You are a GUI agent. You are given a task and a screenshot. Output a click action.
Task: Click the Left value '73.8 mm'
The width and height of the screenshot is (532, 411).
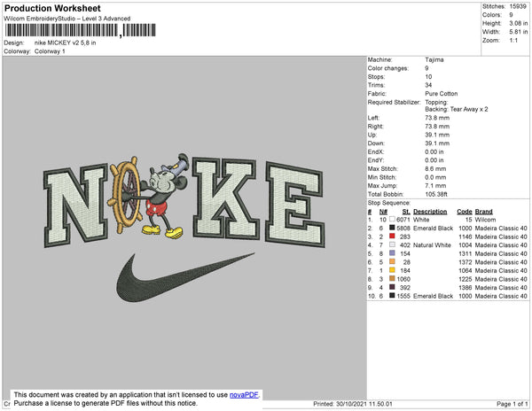(x=437, y=118)
